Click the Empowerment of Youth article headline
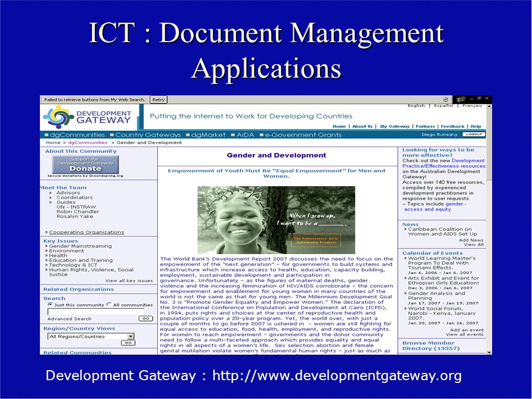 [x=277, y=173]
